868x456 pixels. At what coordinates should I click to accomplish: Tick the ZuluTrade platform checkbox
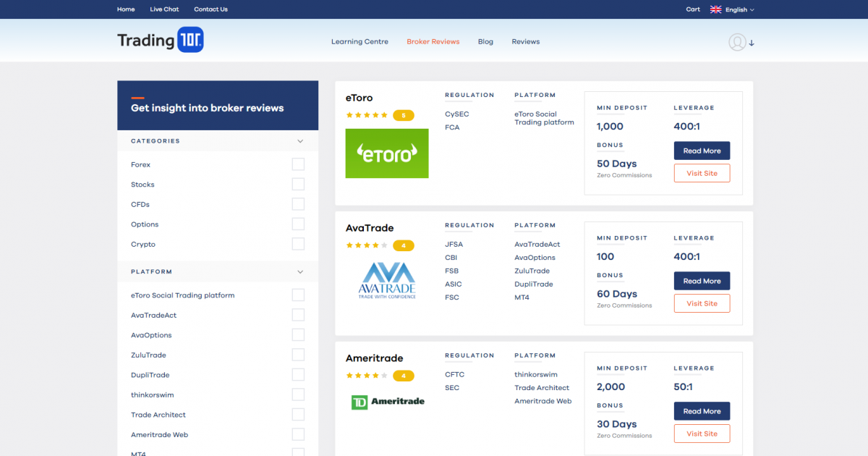(x=298, y=355)
